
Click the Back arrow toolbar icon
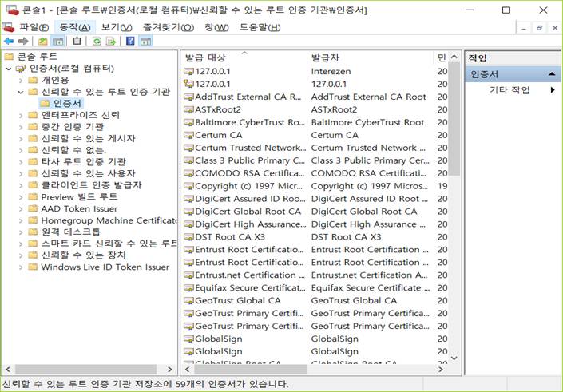coord(9,41)
